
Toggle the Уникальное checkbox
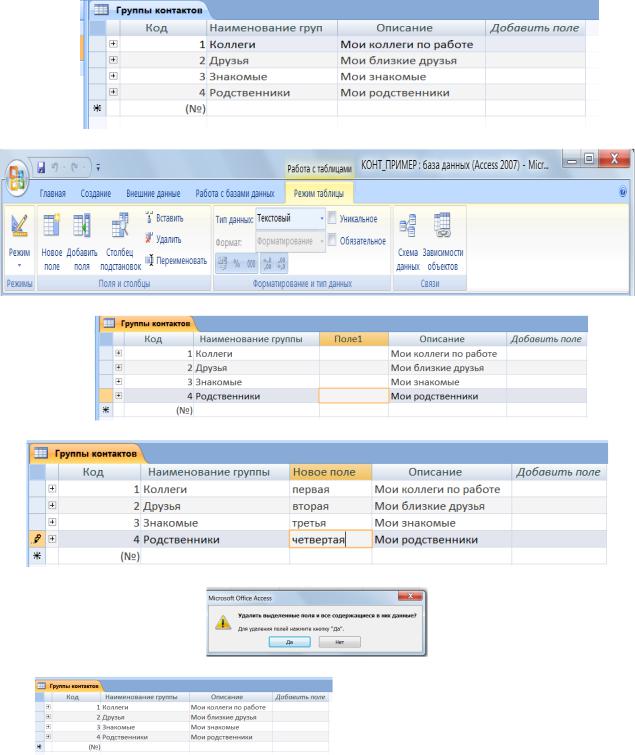coord(332,218)
